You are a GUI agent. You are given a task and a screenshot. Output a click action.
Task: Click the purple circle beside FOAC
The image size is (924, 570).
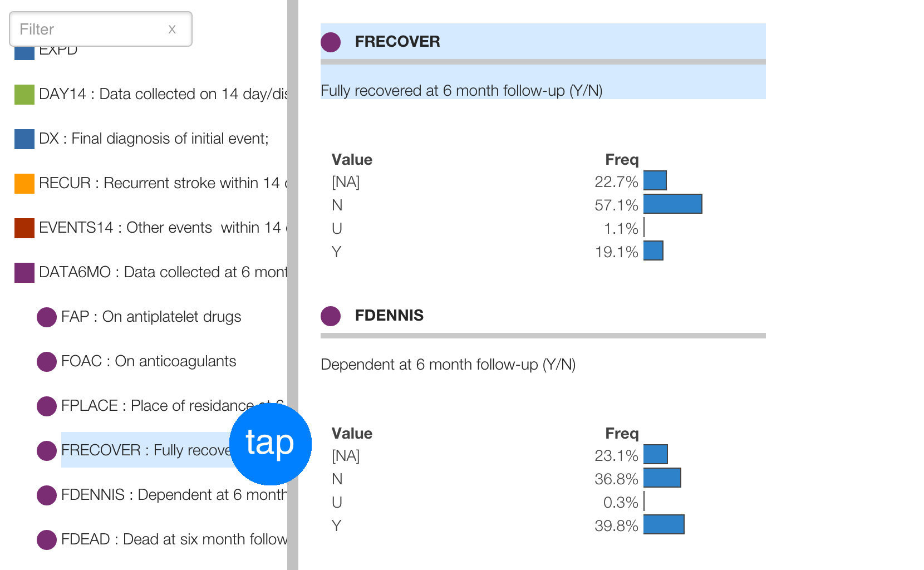(47, 361)
